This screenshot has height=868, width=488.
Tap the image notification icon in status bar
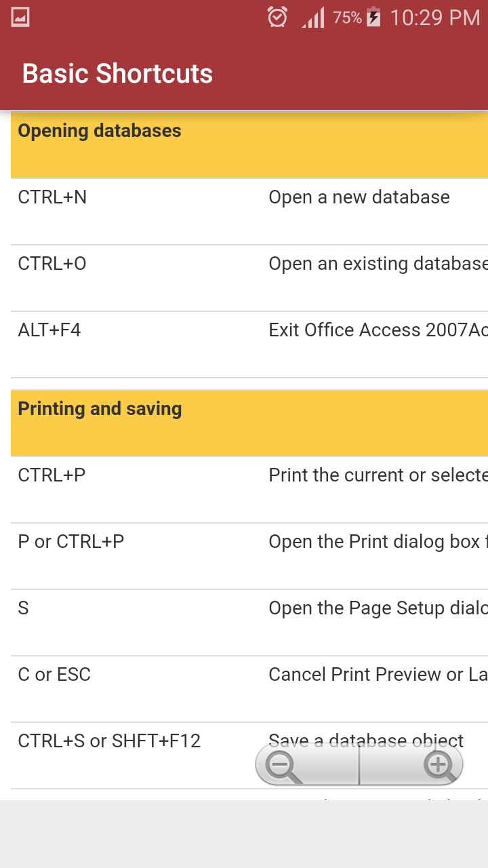pos(20,17)
